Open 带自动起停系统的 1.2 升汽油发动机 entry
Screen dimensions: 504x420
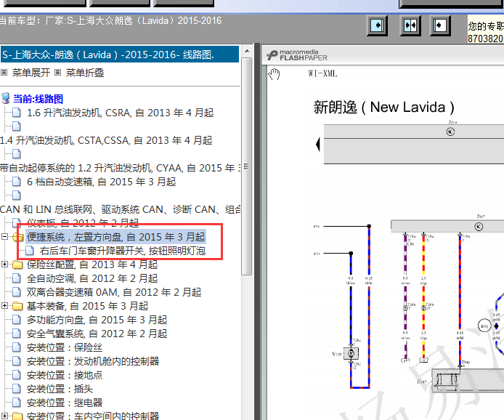[x=121, y=168]
